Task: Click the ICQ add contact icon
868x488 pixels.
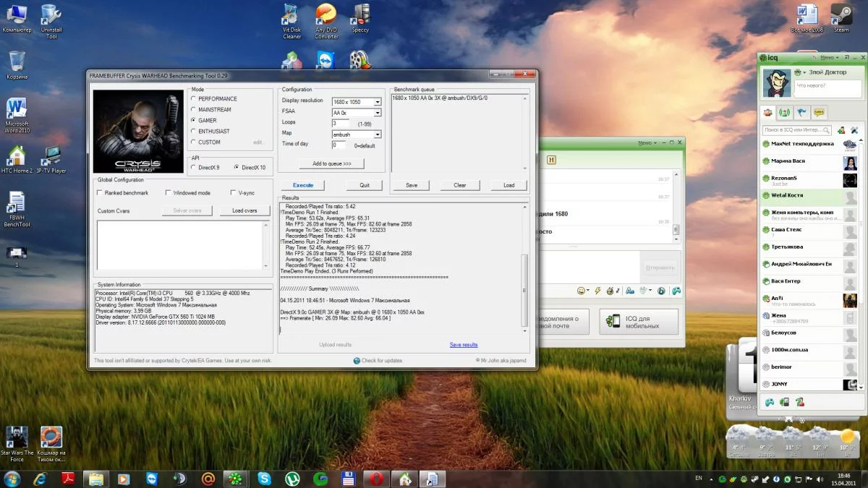Action: pyautogui.click(x=841, y=130)
